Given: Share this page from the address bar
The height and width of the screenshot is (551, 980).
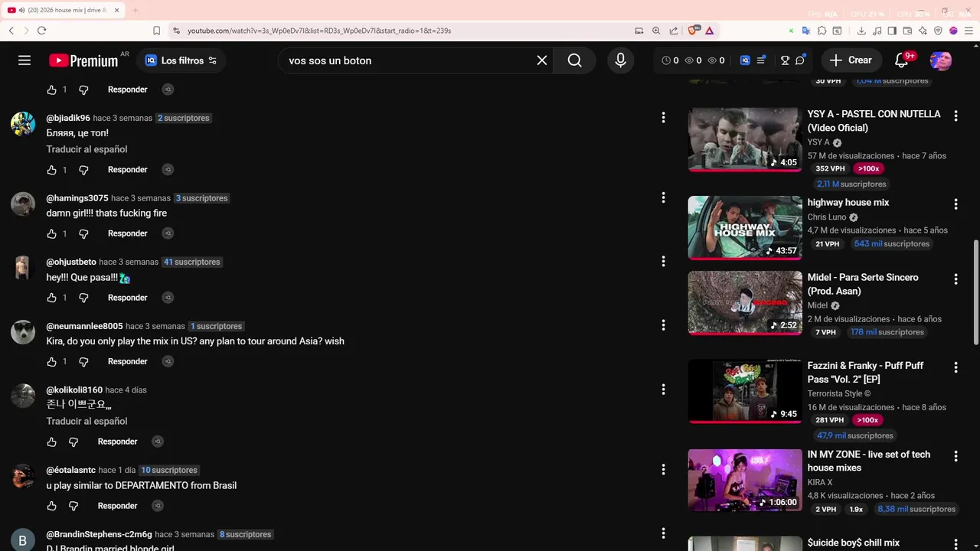Looking at the screenshot, I should 674,31.
